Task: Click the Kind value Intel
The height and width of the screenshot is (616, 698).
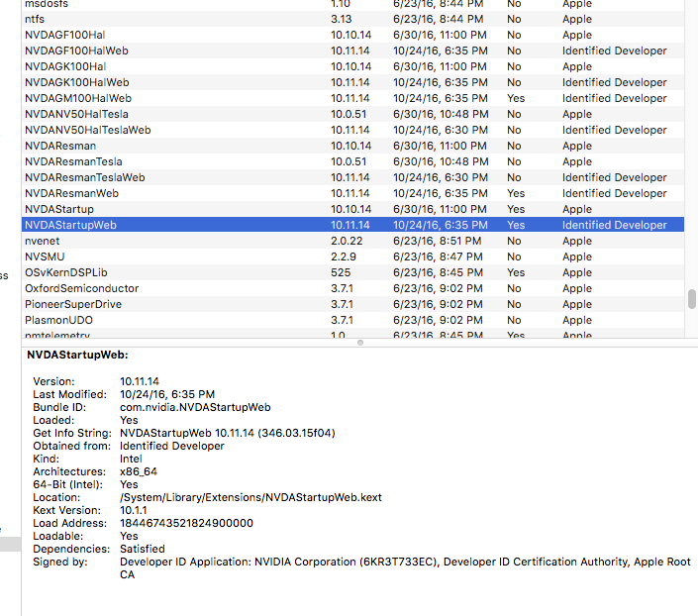Action: pyautogui.click(x=131, y=459)
